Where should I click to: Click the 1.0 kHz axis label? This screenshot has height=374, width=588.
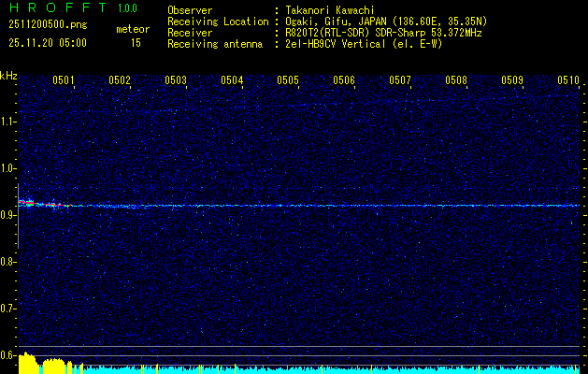point(8,168)
